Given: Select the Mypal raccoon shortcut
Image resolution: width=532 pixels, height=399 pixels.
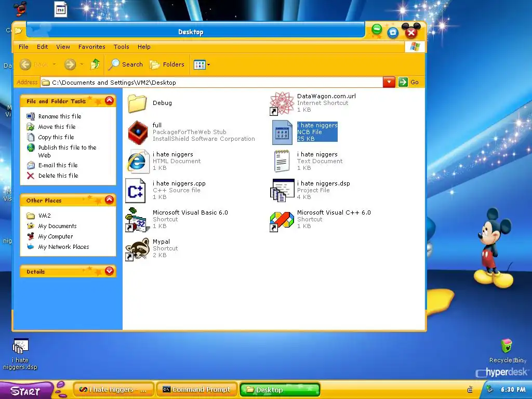Looking at the screenshot, I should 137,249.
